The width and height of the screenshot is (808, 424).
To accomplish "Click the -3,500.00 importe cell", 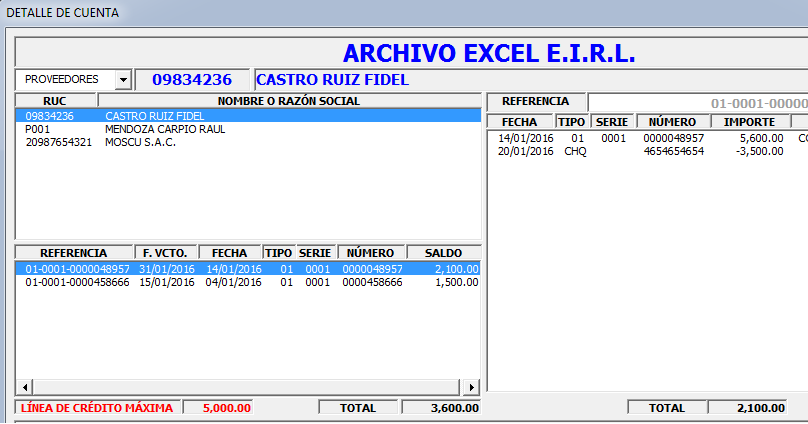I will (760, 151).
